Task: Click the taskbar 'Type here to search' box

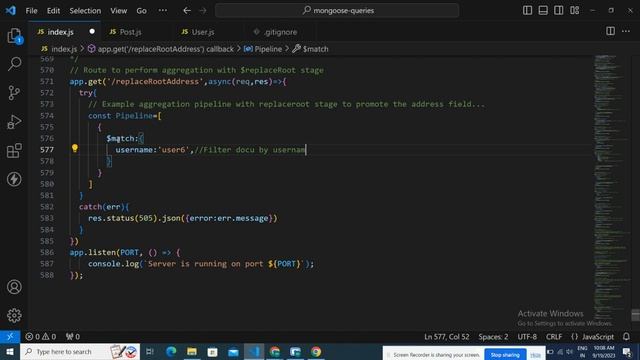Action: [80, 351]
